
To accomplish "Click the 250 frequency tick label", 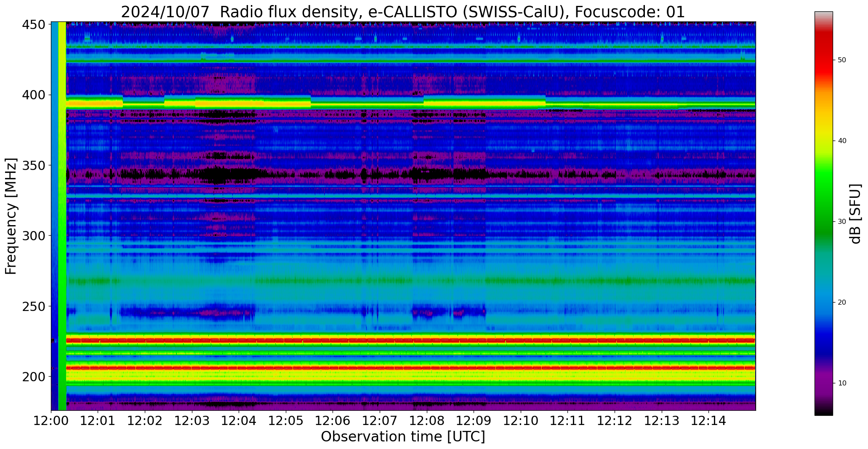I will tap(33, 306).
